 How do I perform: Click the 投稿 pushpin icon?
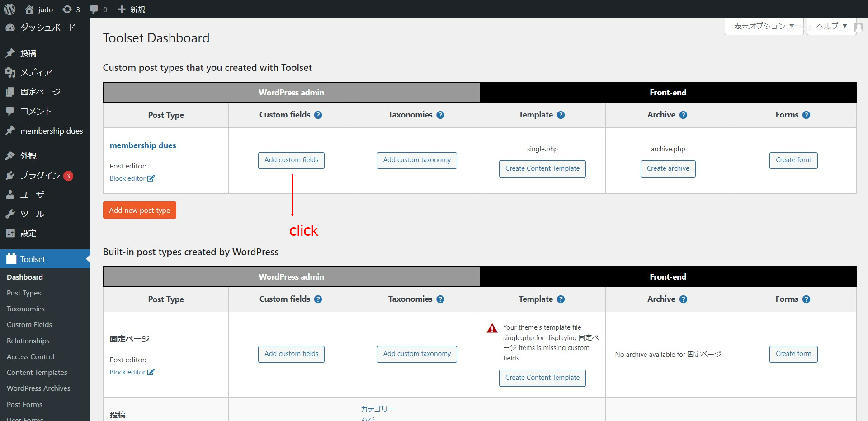click(x=10, y=53)
